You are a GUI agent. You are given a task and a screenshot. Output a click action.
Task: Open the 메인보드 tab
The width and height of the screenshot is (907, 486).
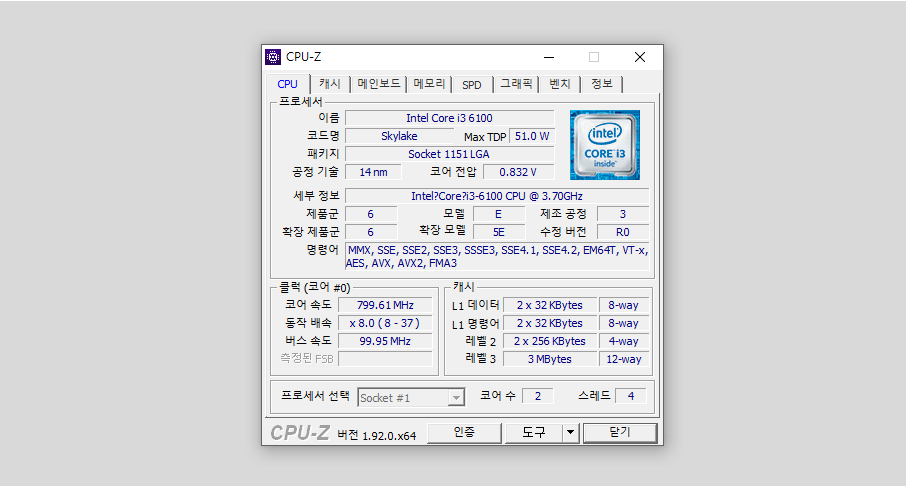point(379,84)
